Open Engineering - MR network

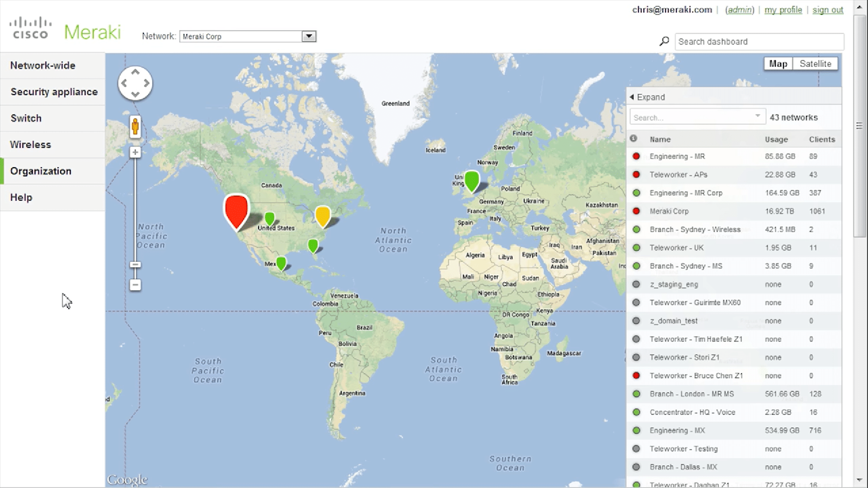click(677, 156)
